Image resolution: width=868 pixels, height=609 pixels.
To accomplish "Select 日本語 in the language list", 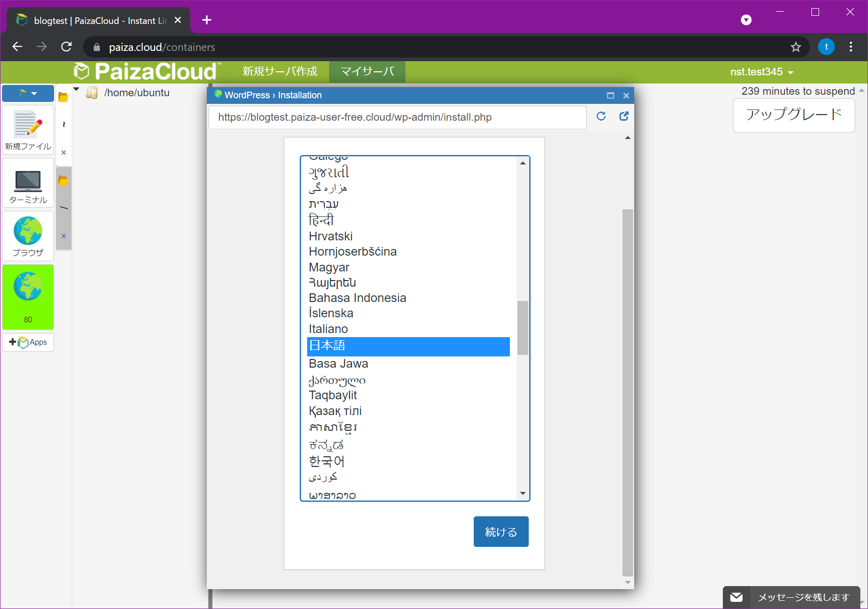I will tap(409, 346).
